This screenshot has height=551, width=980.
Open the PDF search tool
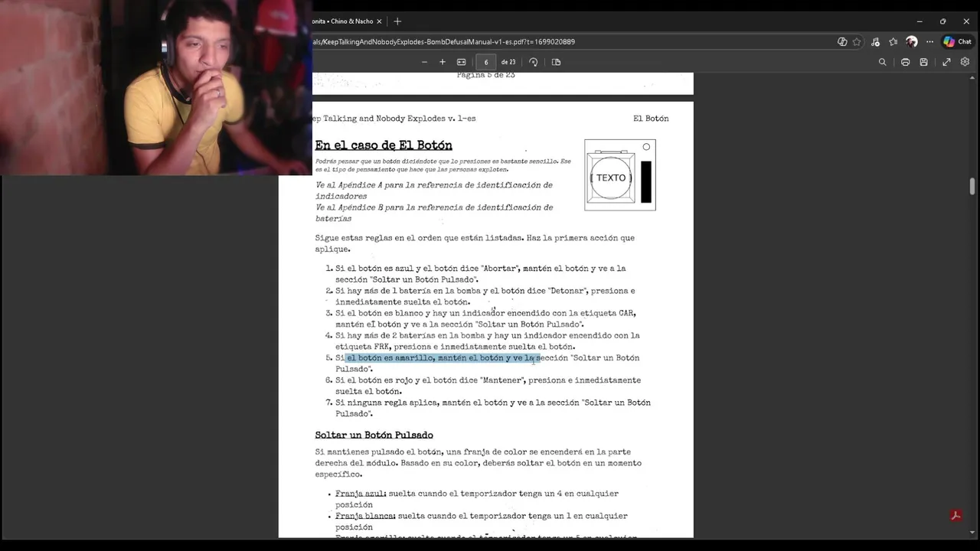tap(883, 62)
